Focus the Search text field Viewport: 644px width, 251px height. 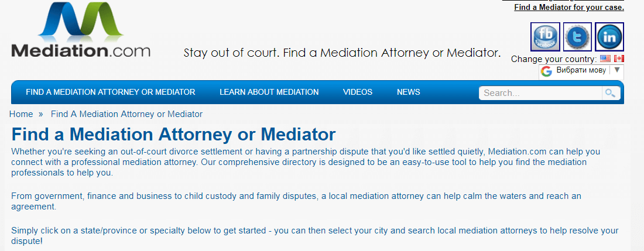(x=540, y=93)
